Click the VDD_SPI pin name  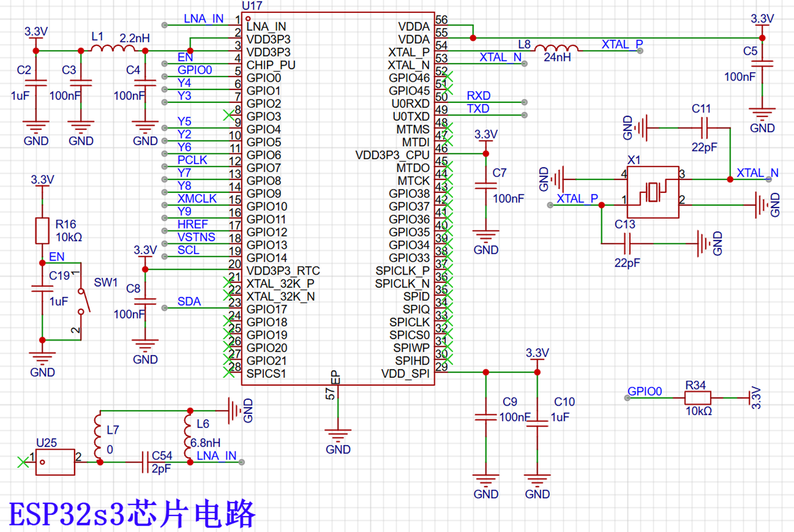click(406, 373)
